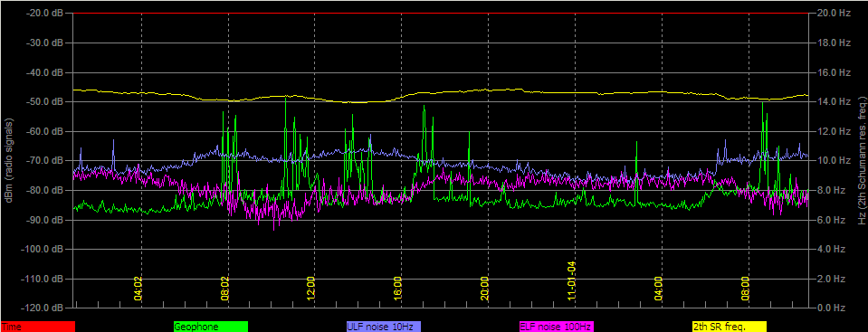Viewport: 868px width, 332px height.
Task: Click the -40.0 dB left axis value
Action: pyautogui.click(x=44, y=72)
